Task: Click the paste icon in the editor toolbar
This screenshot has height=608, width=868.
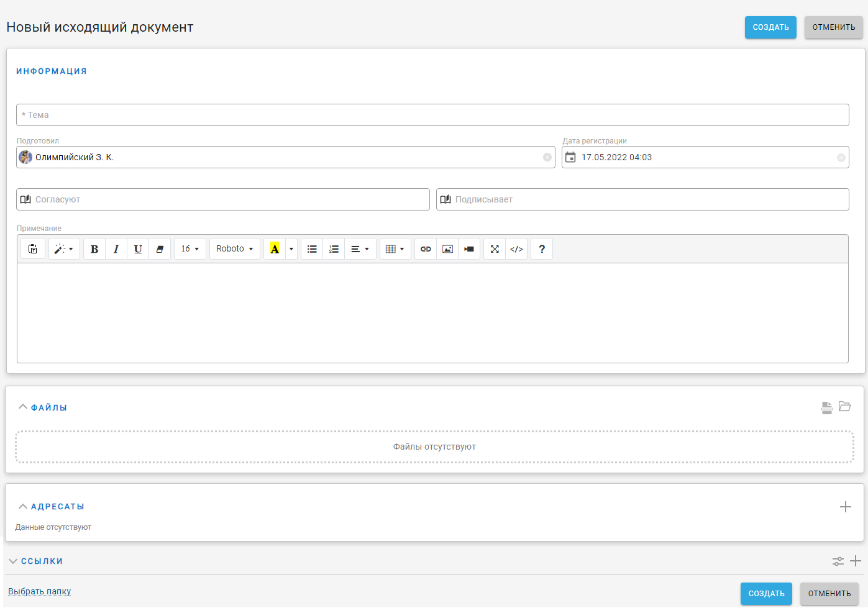Action: coord(33,249)
